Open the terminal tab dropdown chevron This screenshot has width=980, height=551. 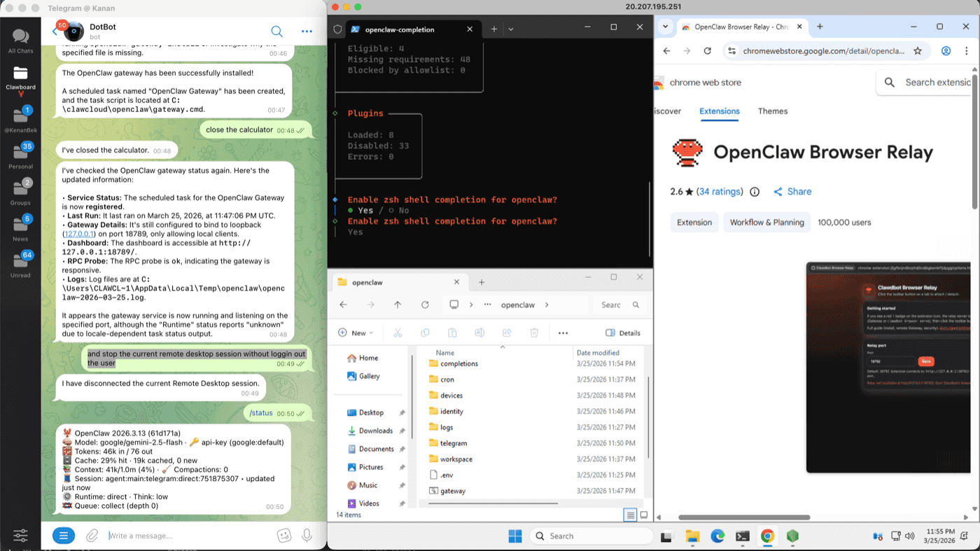(x=511, y=29)
